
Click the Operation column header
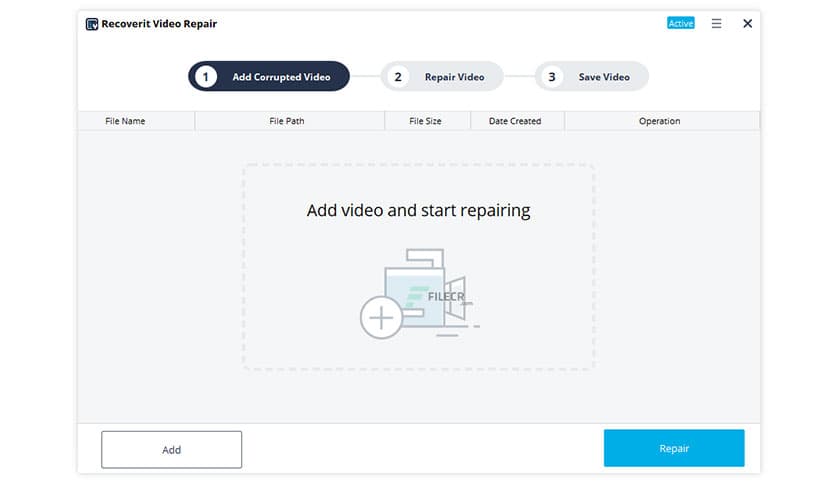[x=660, y=121]
